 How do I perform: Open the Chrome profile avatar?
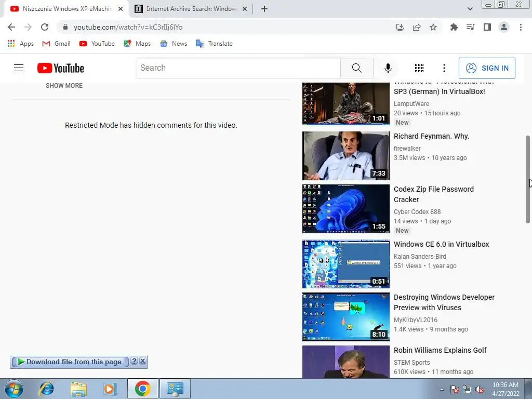pos(504,27)
